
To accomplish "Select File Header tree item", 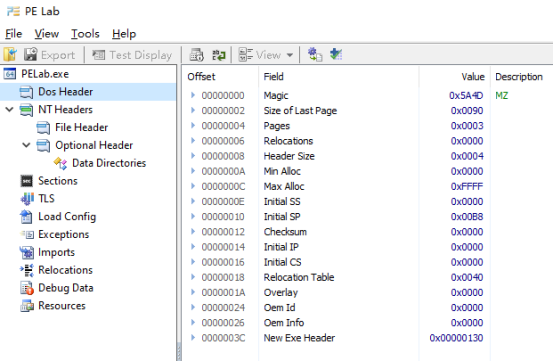I will pyautogui.click(x=81, y=127).
